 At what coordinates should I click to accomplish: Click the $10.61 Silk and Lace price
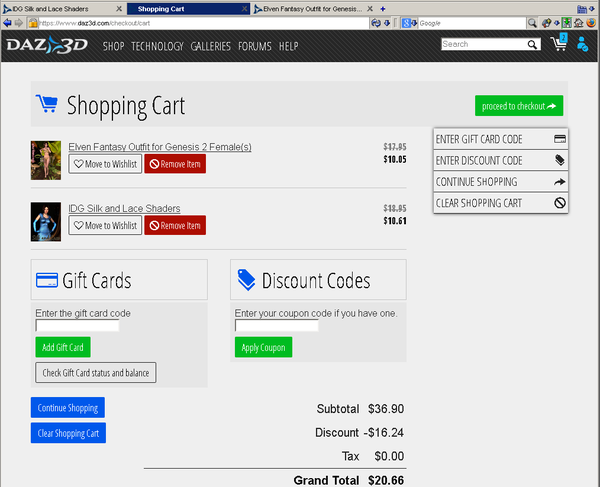[395, 221]
